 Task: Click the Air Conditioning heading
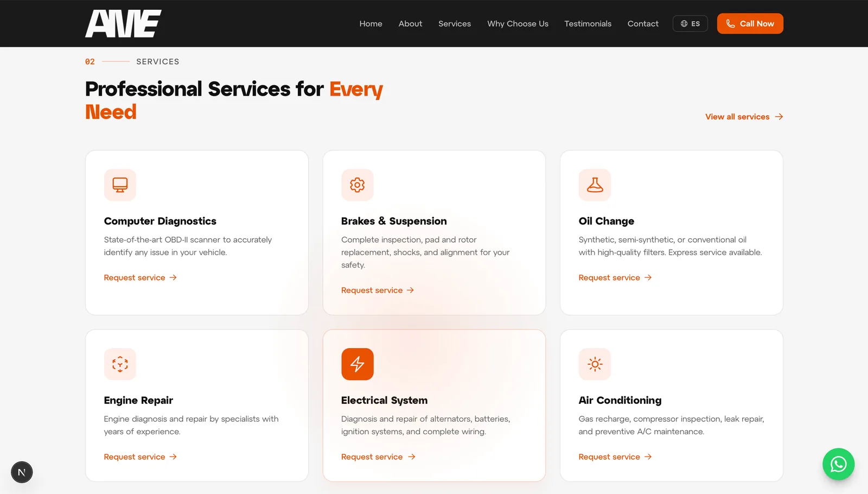pos(620,400)
